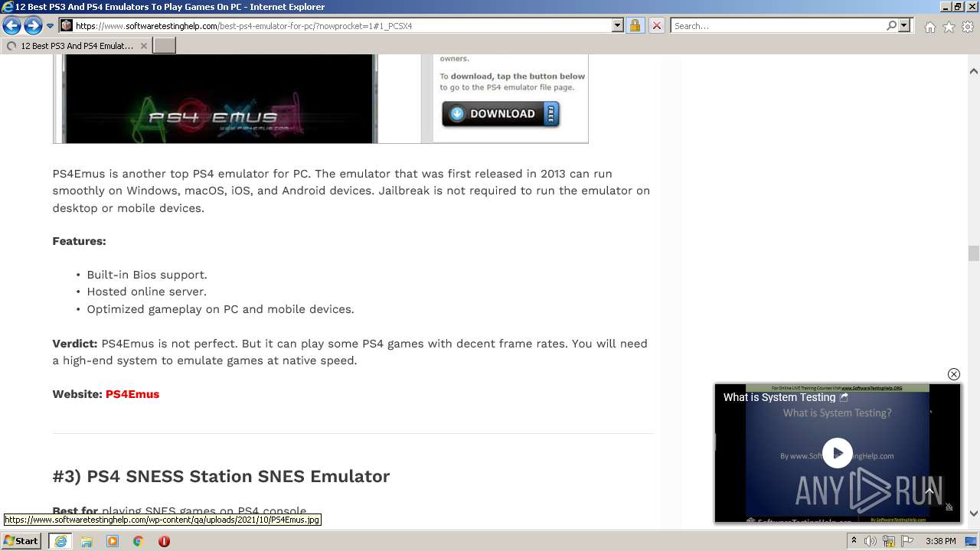
Task: Show hidden system tray icons
Action: pos(854,541)
